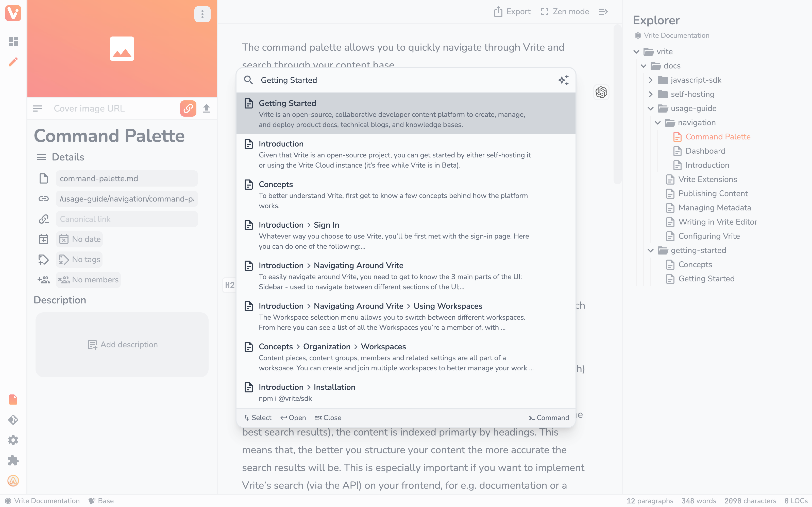Click the AI sparkle icon in search bar
This screenshot has height=507, width=812.
tap(563, 80)
